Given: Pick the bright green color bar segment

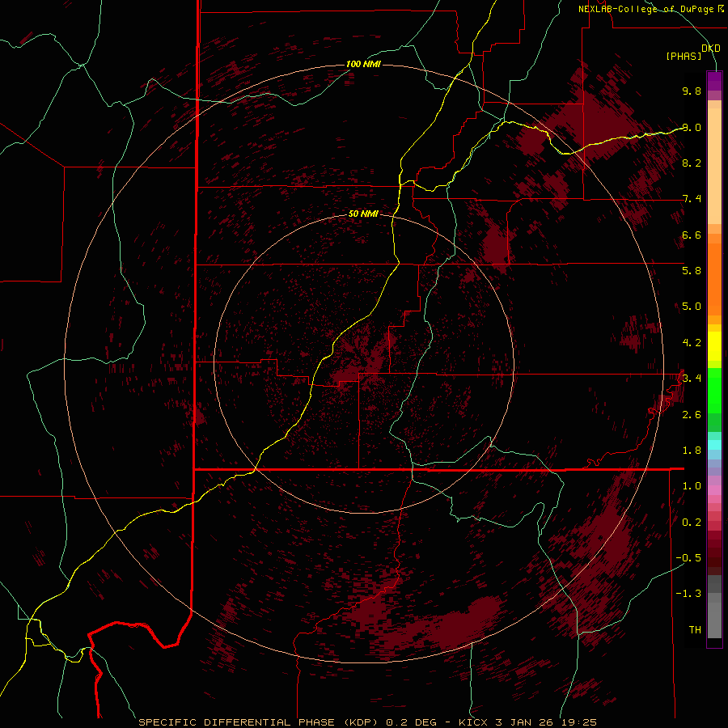Looking at the screenshot, I should coord(714,391).
